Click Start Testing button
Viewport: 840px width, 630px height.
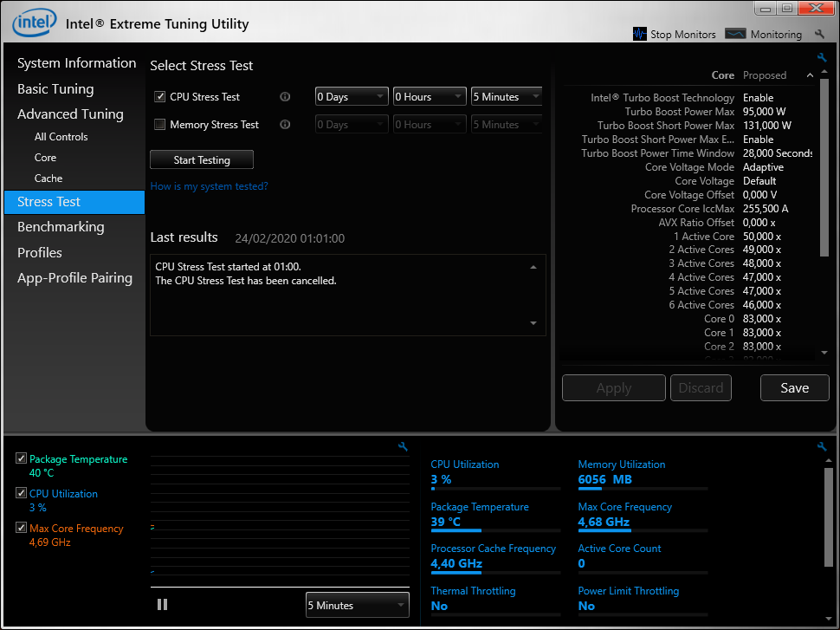click(x=202, y=159)
